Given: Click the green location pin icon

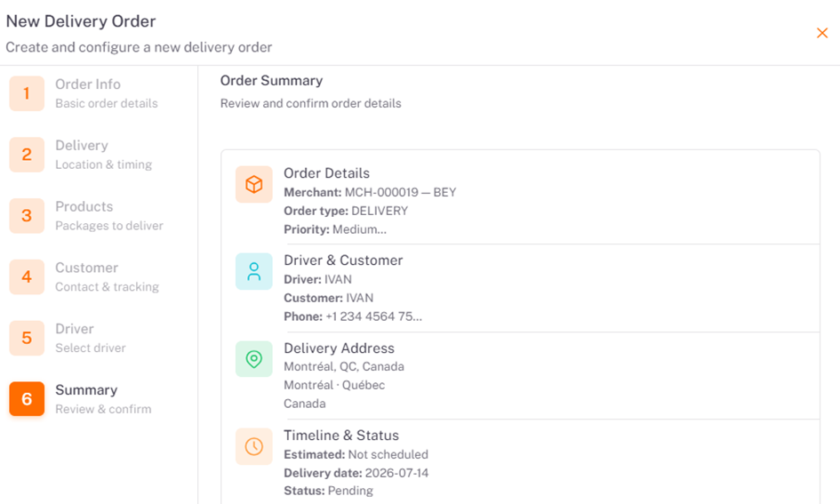Looking at the screenshot, I should (x=254, y=359).
